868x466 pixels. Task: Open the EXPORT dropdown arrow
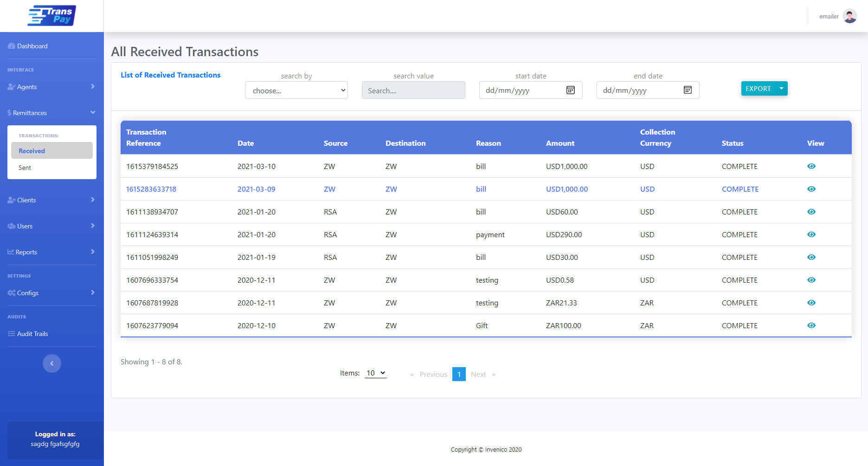pyautogui.click(x=781, y=88)
